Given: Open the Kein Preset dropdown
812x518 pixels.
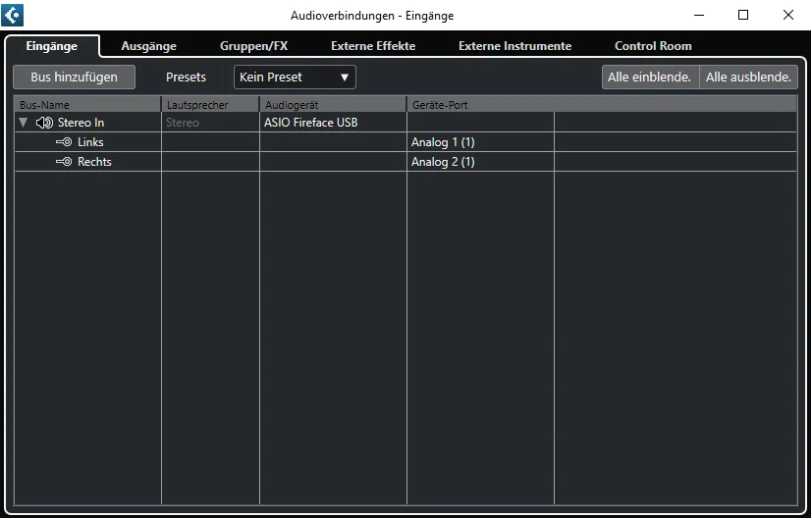Looking at the screenshot, I should pyautogui.click(x=295, y=78).
